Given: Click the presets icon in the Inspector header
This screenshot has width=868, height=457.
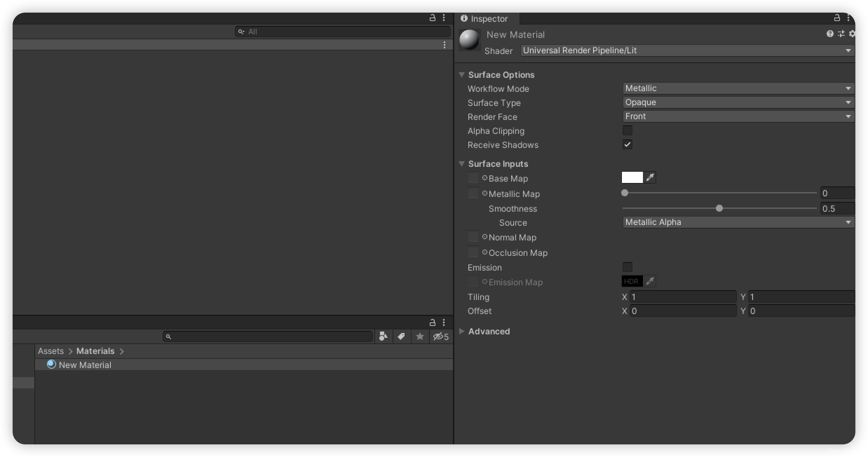Looking at the screenshot, I should 841,34.
